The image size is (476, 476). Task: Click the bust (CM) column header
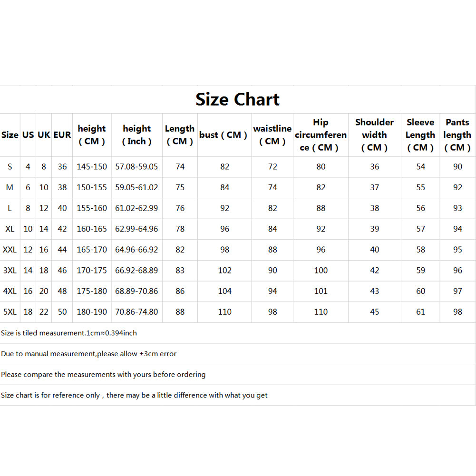click(x=223, y=135)
